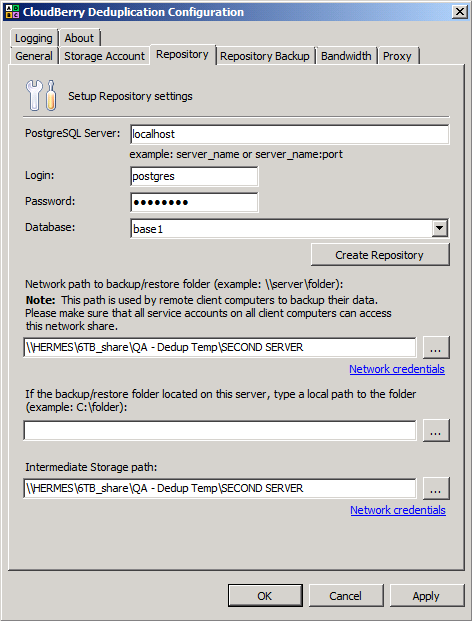The width and height of the screenshot is (472, 621).
Task: Switch to Repository Backup tab
Action: 265,56
